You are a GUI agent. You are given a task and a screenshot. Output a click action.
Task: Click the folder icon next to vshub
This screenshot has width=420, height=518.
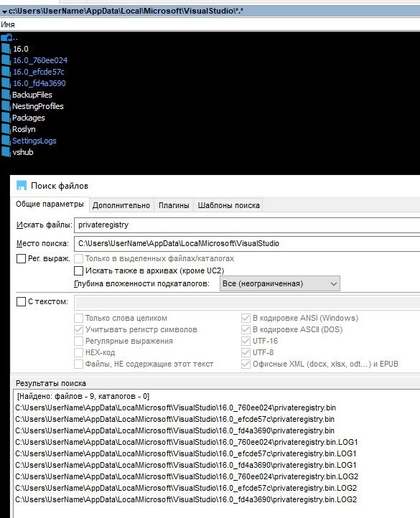click(6, 152)
